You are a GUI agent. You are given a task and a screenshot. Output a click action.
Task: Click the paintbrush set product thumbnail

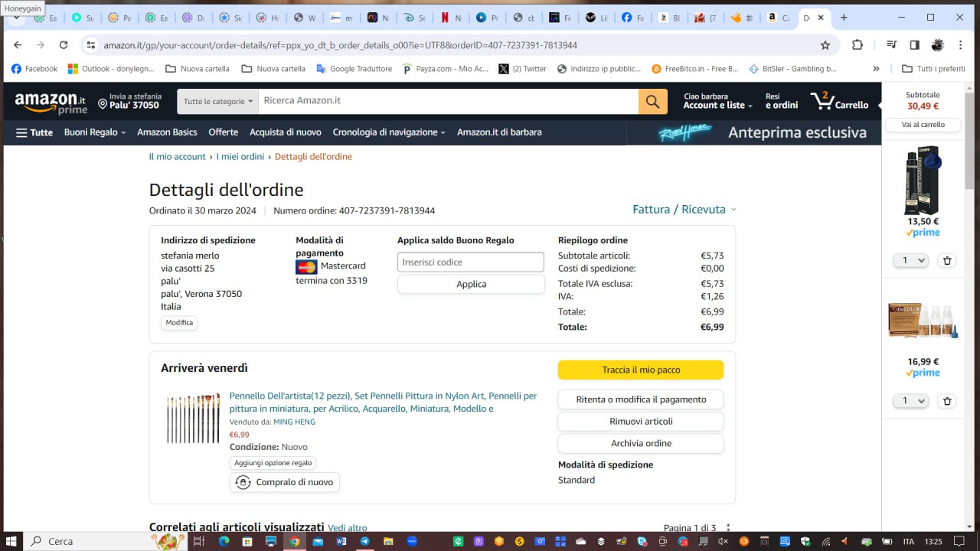(x=194, y=419)
